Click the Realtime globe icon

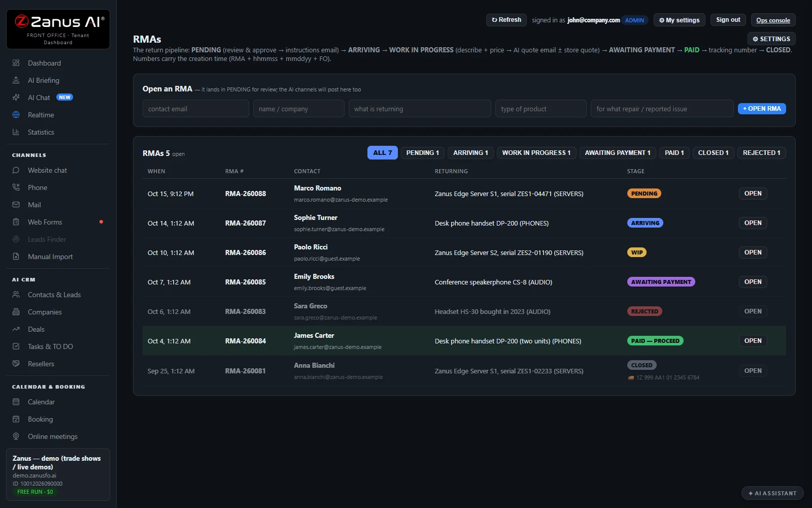coord(16,115)
